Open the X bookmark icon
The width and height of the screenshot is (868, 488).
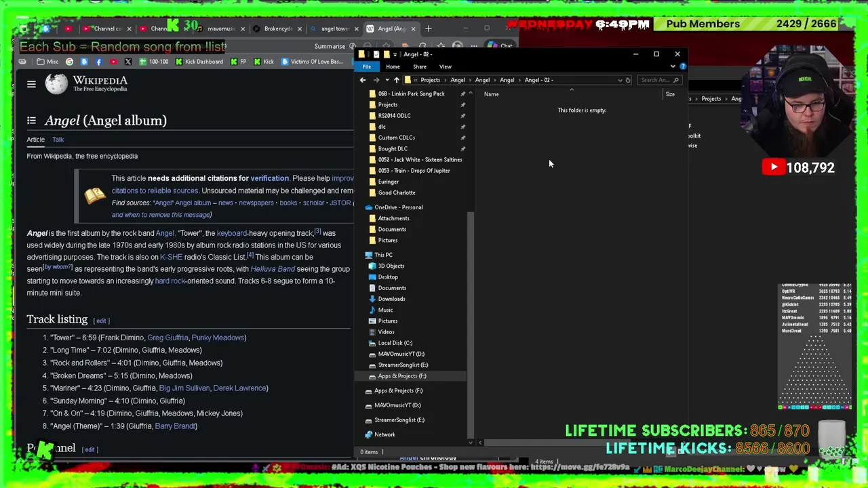[x=127, y=62]
